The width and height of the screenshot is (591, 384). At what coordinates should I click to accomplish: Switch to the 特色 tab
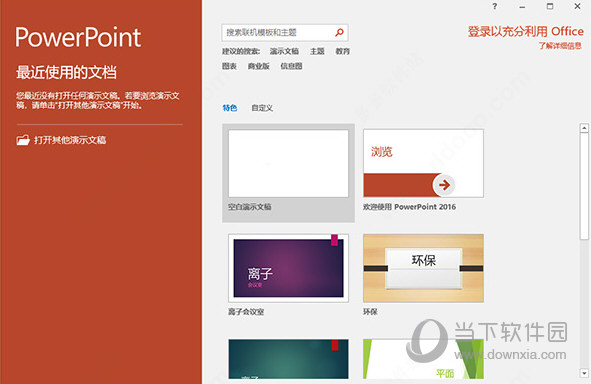click(230, 108)
